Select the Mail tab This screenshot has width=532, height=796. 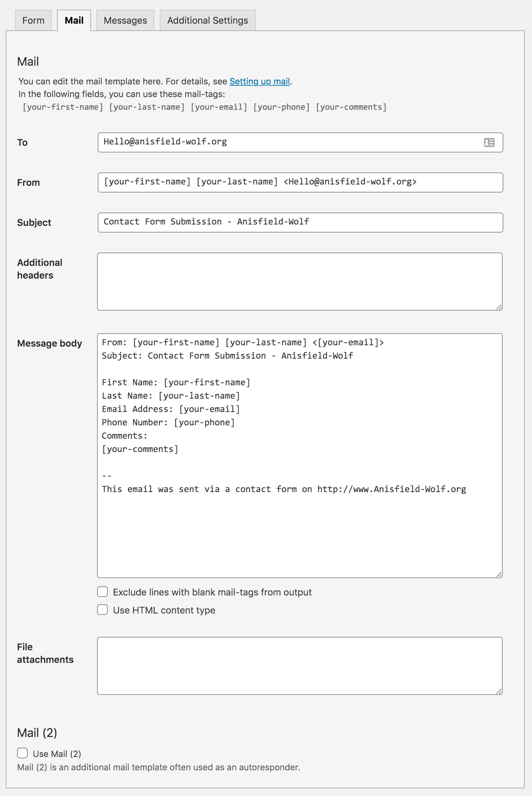74,20
